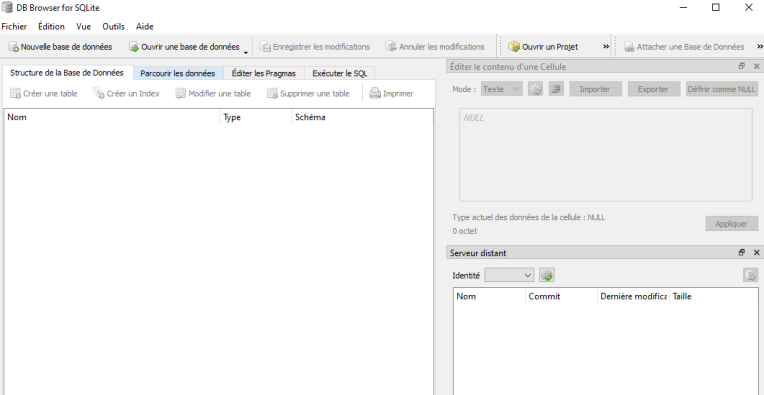Switch to the Exécuter le SQL tab
Image resolution: width=764 pixels, height=395 pixels.
tap(340, 73)
